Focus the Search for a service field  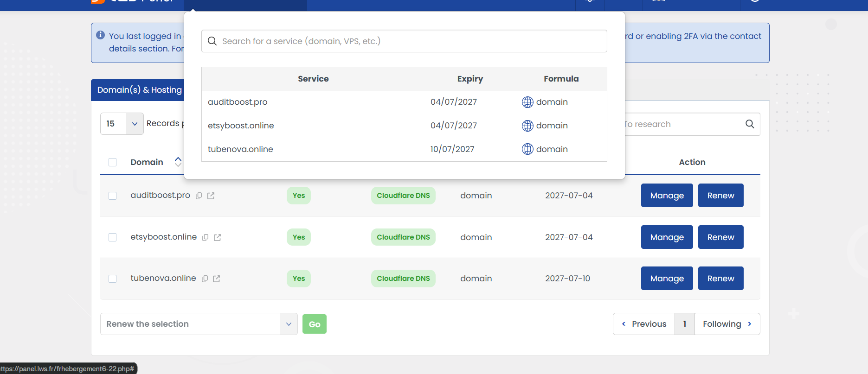tap(404, 41)
